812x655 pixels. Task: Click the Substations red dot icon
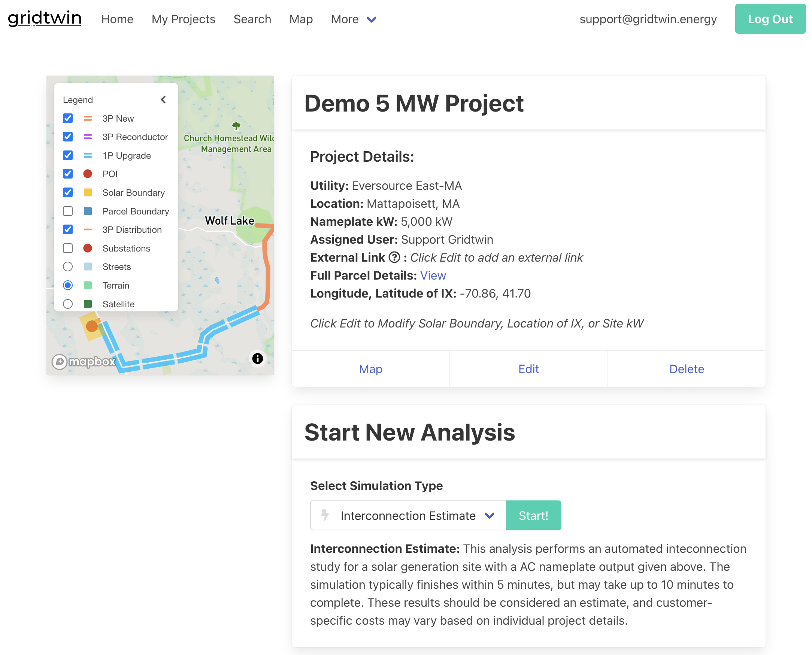[x=88, y=248]
